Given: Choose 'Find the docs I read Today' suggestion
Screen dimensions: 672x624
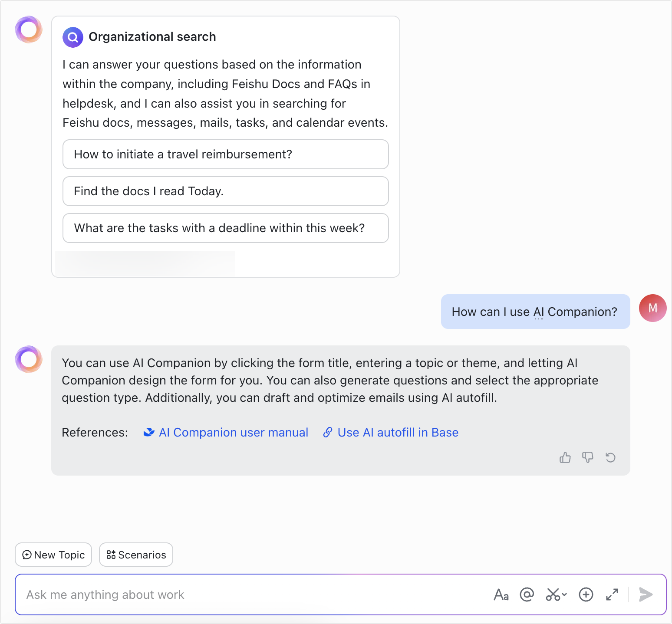Looking at the screenshot, I should (x=225, y=191).
